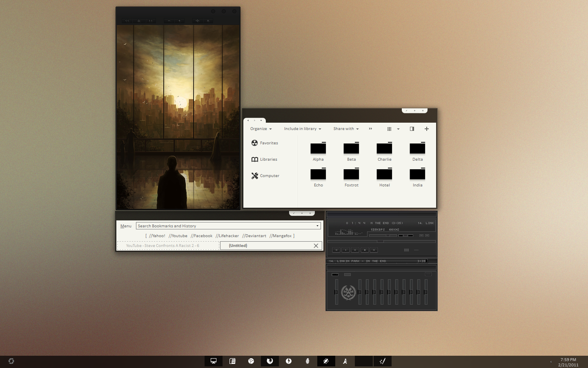Open the //Yahoo! bookmark
The width and height of the screenshot is (588, 368).
157,236
